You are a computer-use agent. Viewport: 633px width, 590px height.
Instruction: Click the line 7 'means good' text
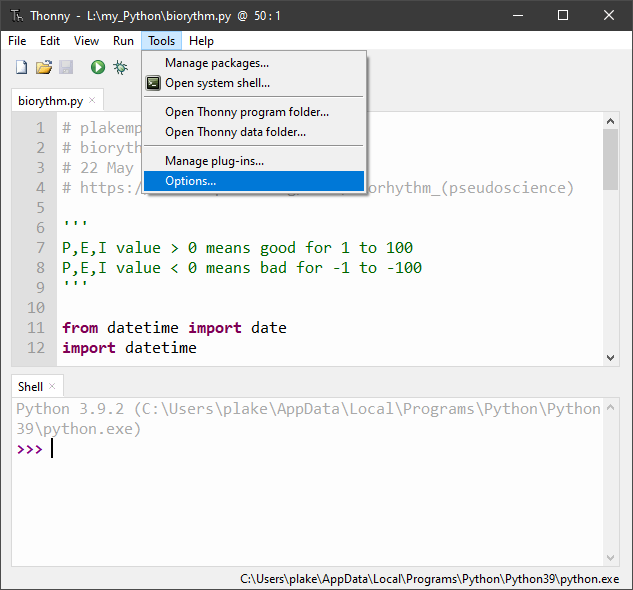251,248
